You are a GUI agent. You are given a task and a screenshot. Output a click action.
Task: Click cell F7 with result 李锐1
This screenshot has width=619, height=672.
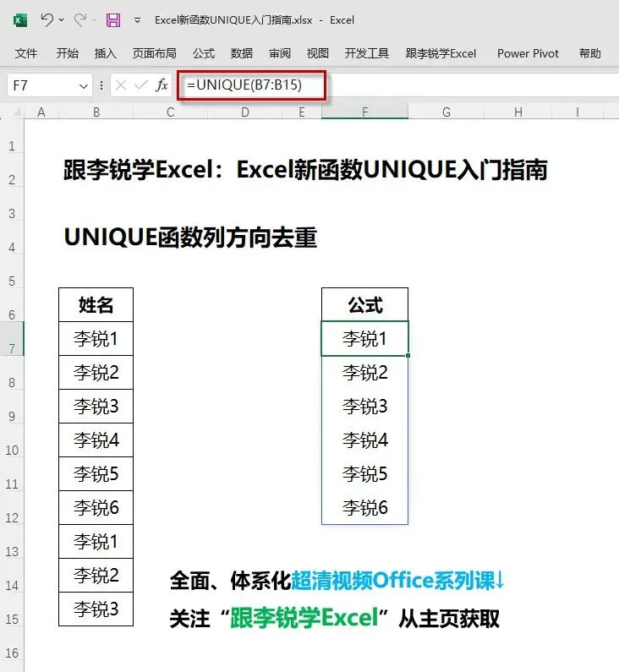[364, 339]
